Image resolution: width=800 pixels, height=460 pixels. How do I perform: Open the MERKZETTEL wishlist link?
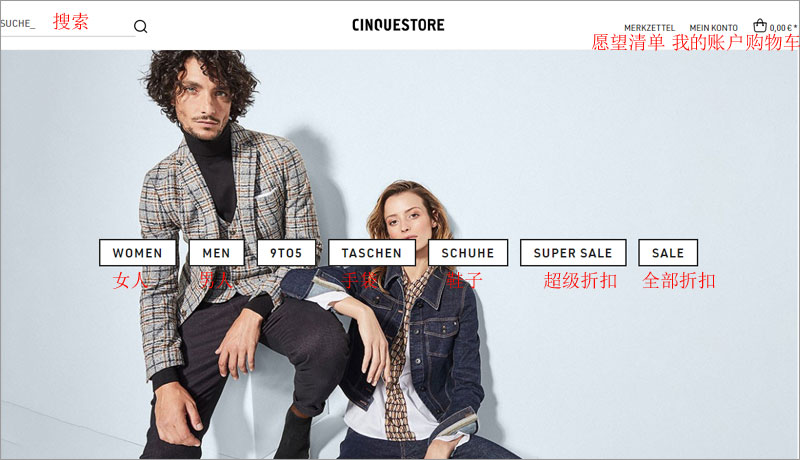tap(649, 28)
